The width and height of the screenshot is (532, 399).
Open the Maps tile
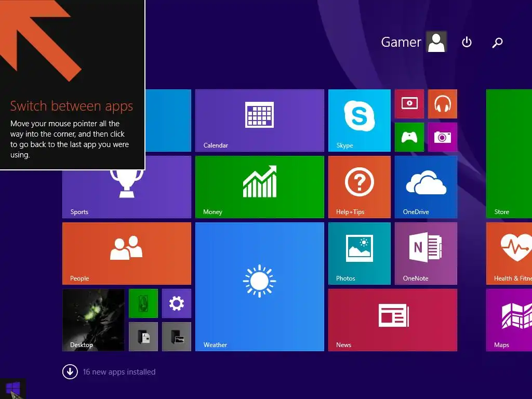[x=509, y=320]
